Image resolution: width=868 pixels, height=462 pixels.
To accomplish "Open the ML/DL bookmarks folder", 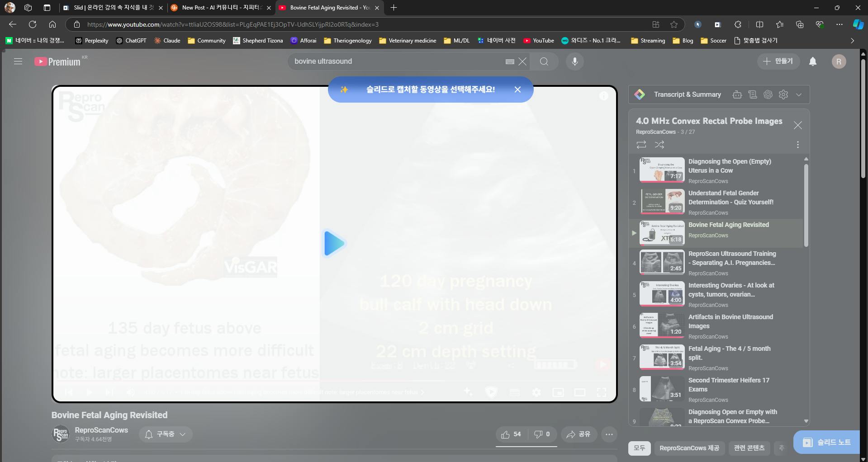I will point(456,41).
